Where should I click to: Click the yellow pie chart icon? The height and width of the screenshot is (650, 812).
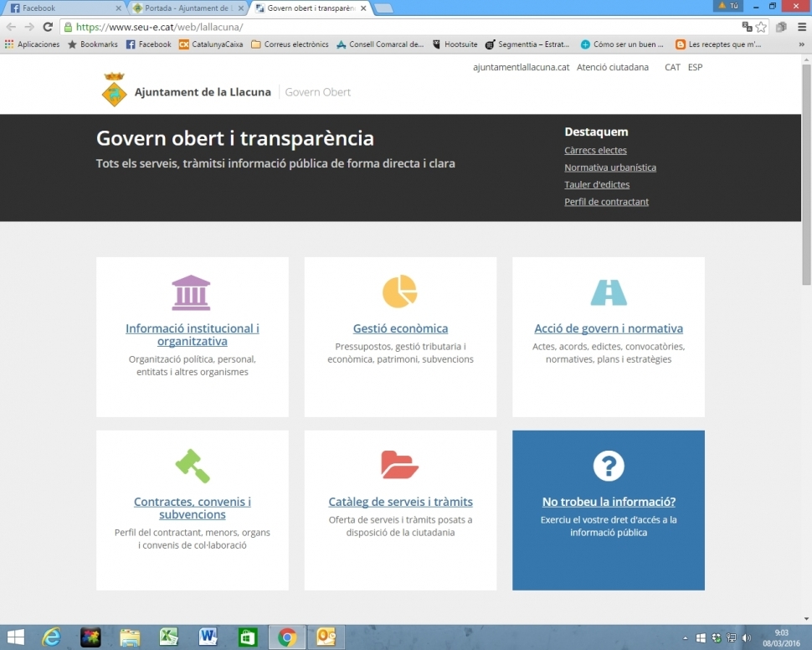[x=399, y=291]
